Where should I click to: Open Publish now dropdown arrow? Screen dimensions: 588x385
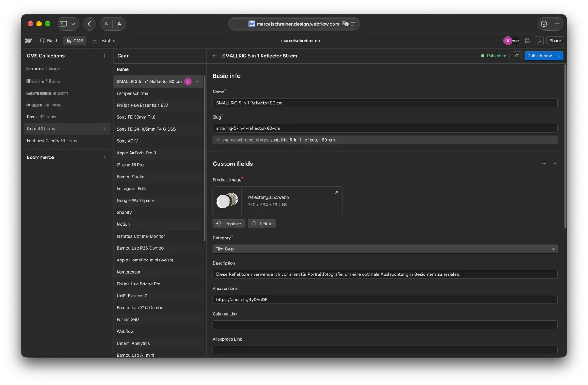pyautogui.click(x=559, y=56)
